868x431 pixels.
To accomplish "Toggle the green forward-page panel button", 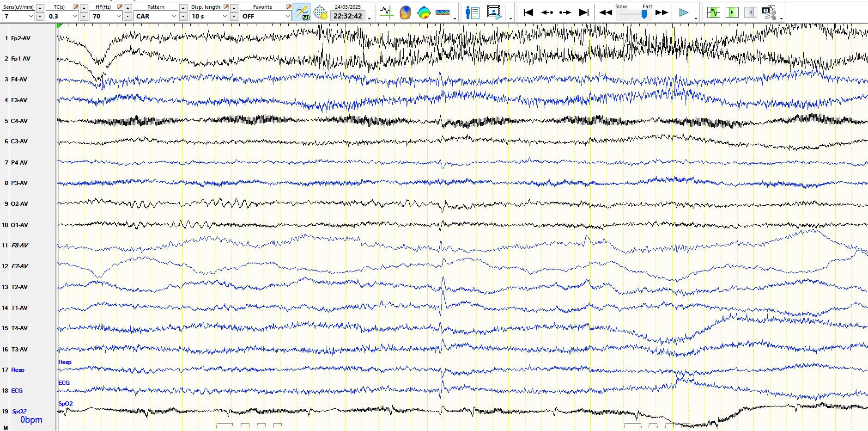I will coord(732,12).
